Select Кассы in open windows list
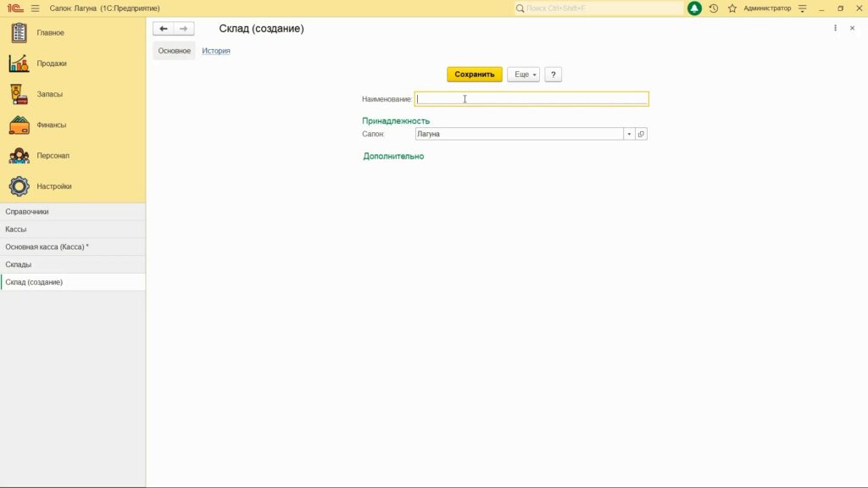The width and height of the screenshot is (868, 488). [x=73, y=229]
